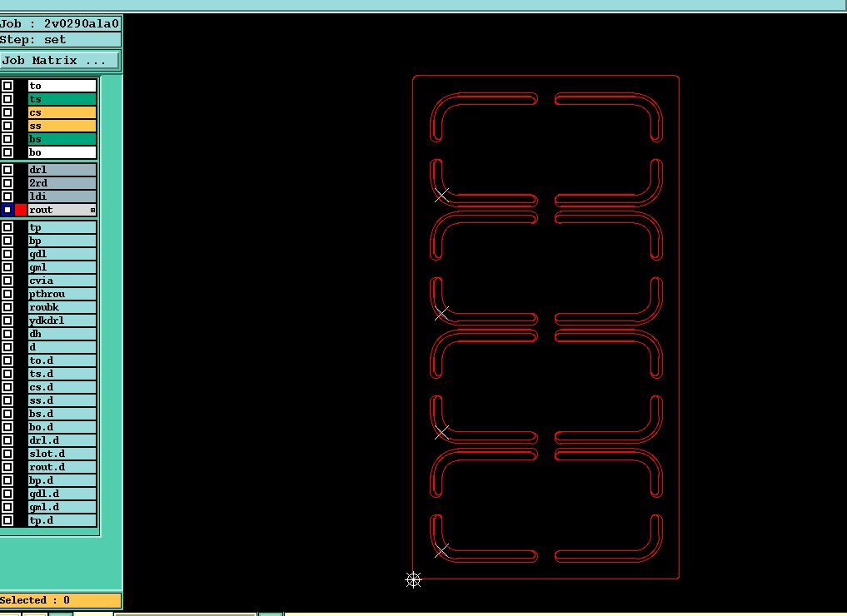Viewport: 847px width, 616px height.
Task: Select the cs layer name
Action: click(62, 112)
